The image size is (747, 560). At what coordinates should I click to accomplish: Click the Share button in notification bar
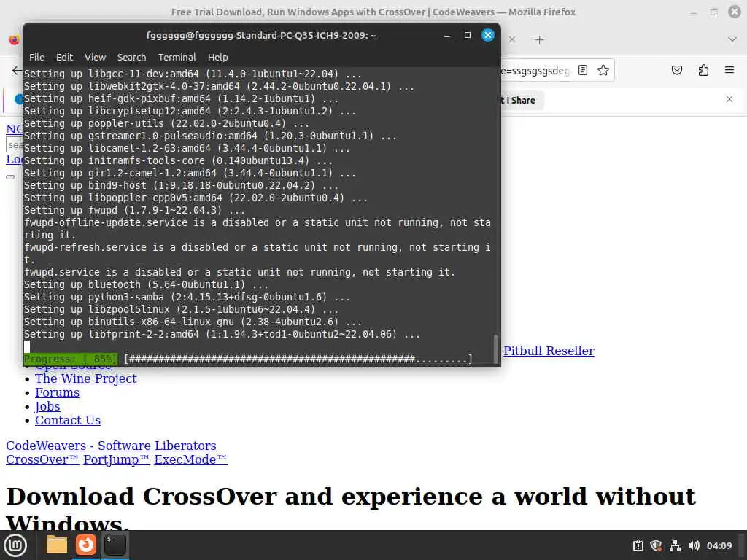coord(522,100)
